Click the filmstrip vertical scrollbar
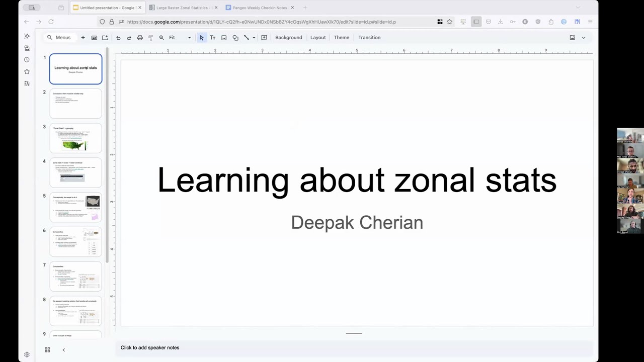This screenshot has width=644, height=362. 107,156
